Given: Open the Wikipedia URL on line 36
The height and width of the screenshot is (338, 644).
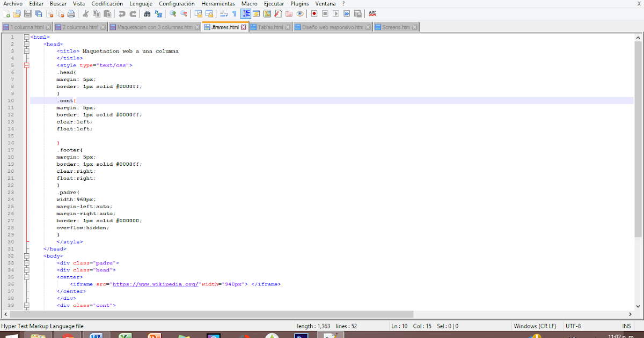Looking at the screenshot, I should point(133,284).
